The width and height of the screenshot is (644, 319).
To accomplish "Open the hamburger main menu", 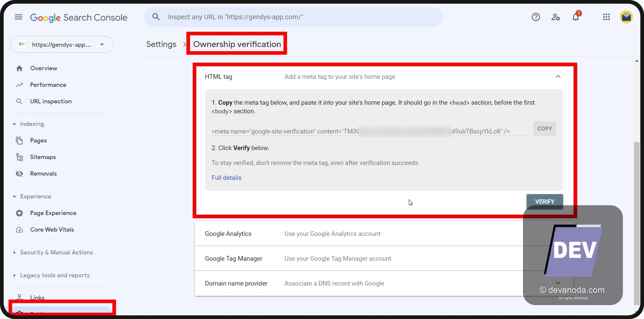I will coord(19,17).
